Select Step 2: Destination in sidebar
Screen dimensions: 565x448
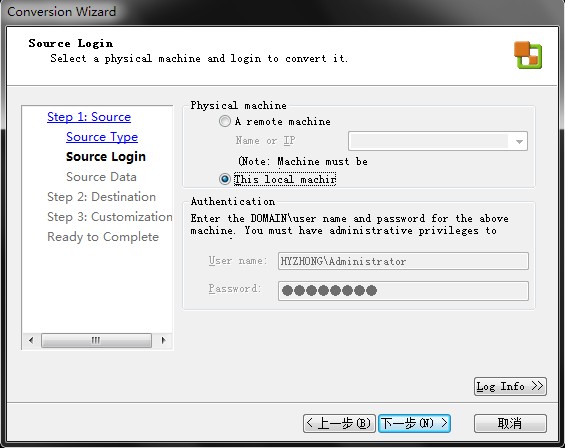pyautogui.click(x=102, y=197)
